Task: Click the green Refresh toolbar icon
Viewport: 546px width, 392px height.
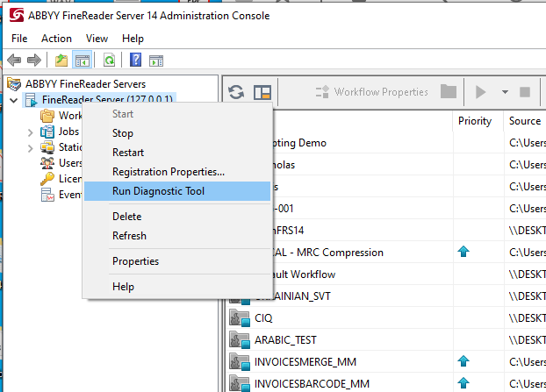Action: tap(110, 61)
